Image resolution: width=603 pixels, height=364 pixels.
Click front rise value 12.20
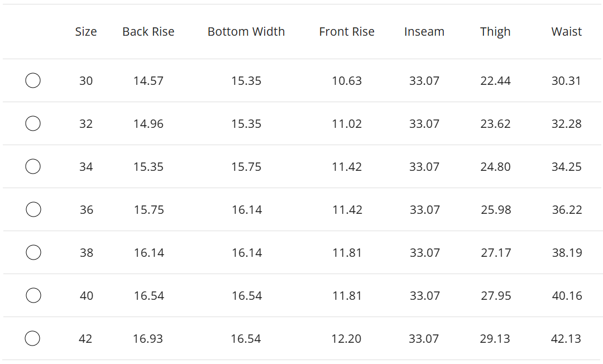tap(347, 338)
